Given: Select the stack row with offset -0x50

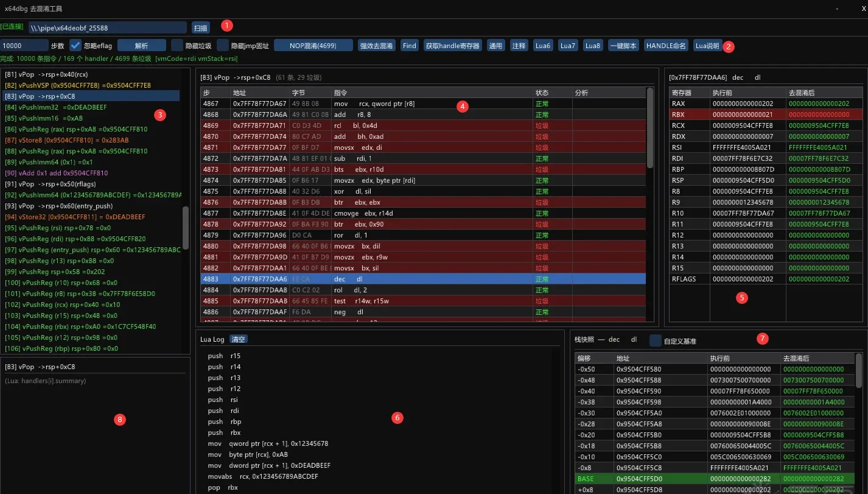Looking at the screenshot, I should click(x=715, y=369).
